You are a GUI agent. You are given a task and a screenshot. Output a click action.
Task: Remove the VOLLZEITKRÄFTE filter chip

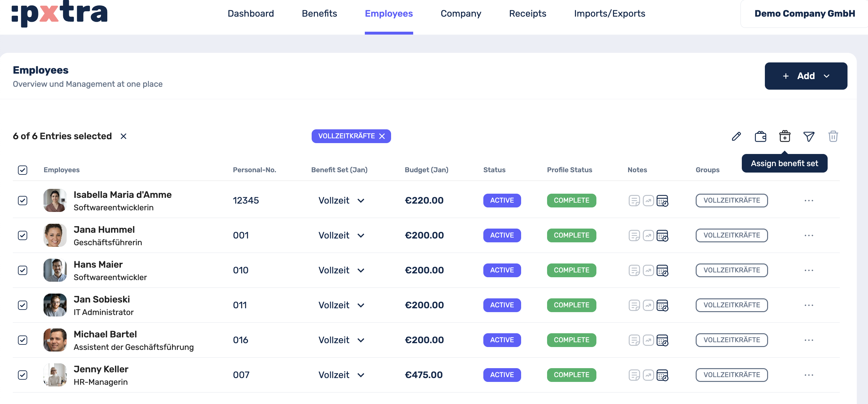(x=382, y=136)
